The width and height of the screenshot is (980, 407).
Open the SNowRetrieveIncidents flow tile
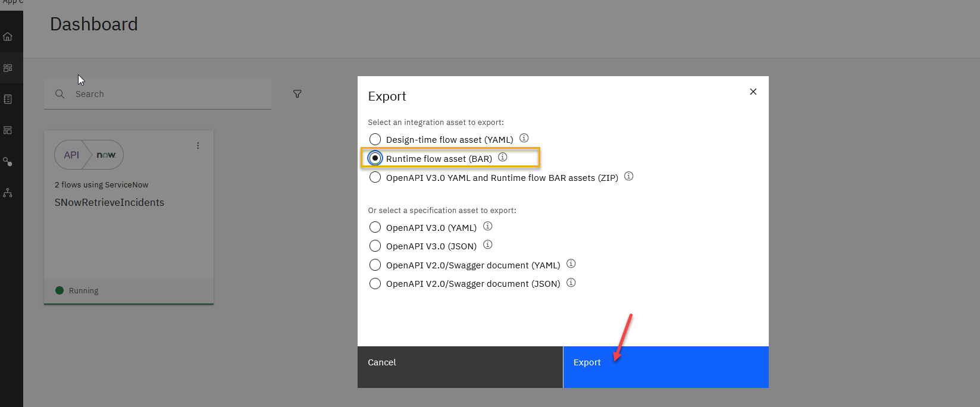coord(109,203)
